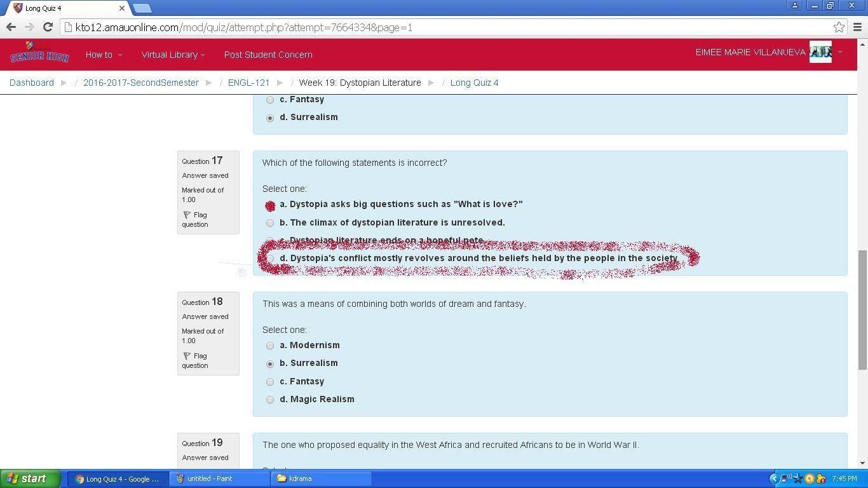Viewport: 868px width, 488px height.
Task: Select d. Magic Realism for question 18
Action: click(x=270, y=400)
